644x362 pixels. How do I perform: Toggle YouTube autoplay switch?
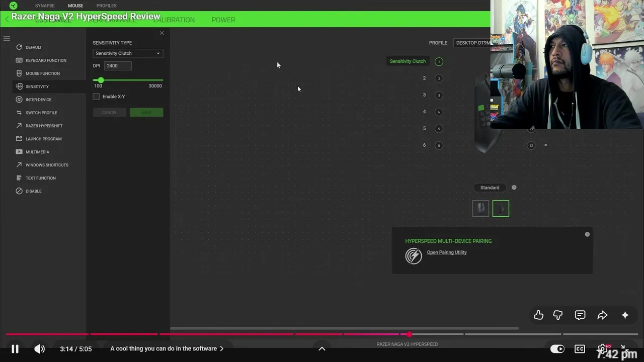coord(557,349)
